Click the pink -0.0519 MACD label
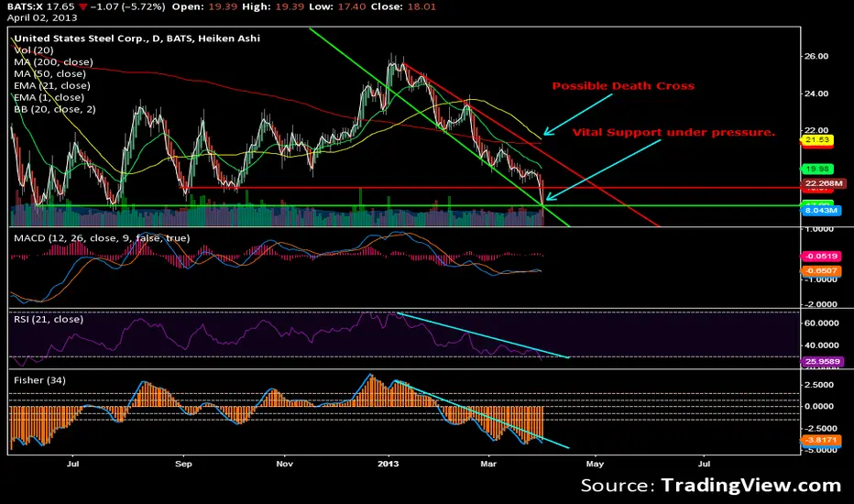The image size is (854, 504). pyautogui.click(x=820, y=256)
